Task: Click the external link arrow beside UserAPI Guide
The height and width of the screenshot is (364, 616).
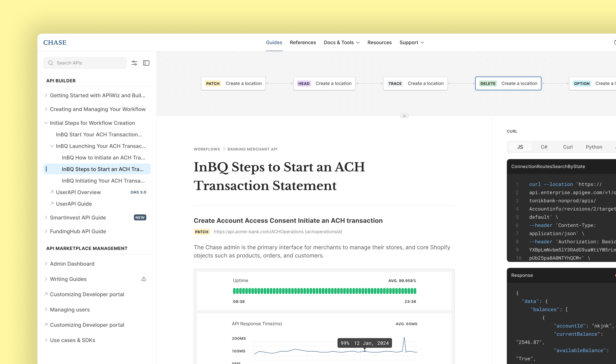Action: [x=52, y=204]
